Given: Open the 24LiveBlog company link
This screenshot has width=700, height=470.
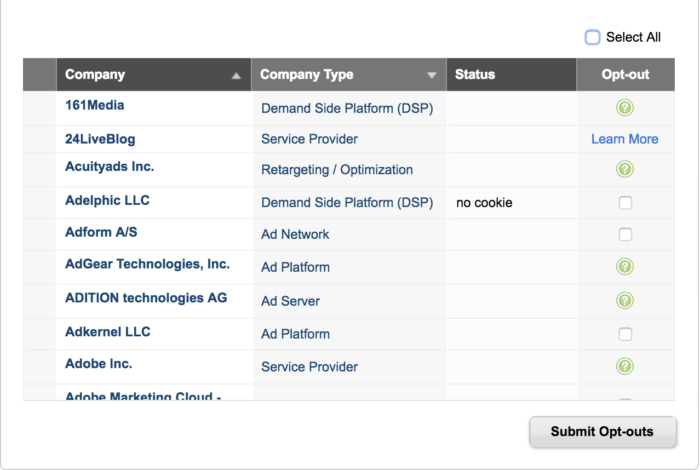Looking at the screenshot, I should coord(100,139).
